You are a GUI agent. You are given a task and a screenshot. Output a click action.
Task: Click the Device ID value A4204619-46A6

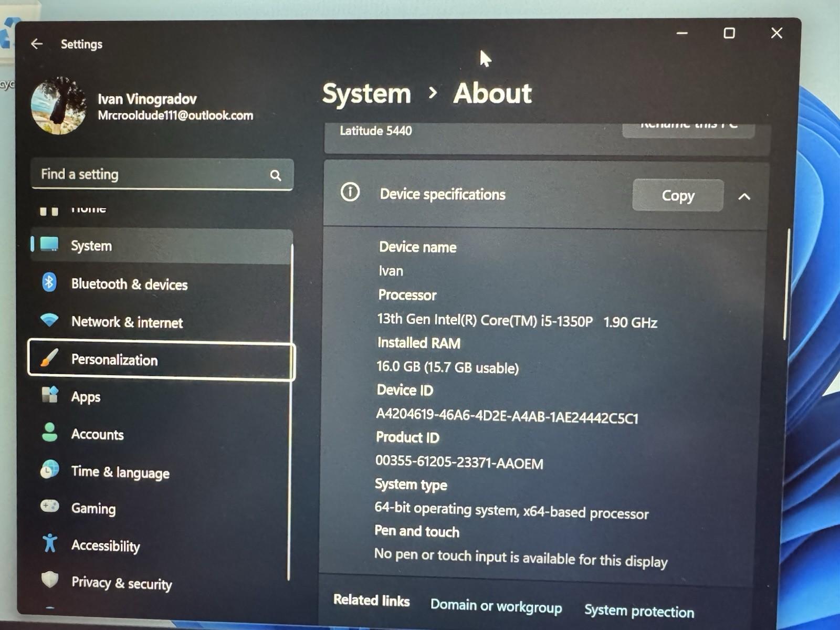(507, 415)
